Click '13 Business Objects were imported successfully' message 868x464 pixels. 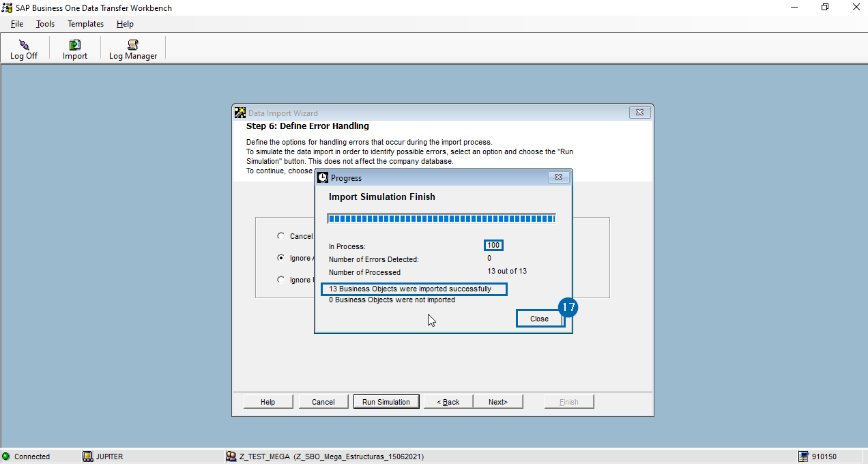(410, 289)
